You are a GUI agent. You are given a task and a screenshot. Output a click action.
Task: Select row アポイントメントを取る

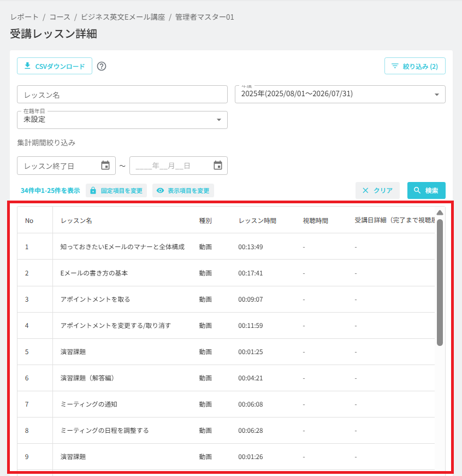226,299
